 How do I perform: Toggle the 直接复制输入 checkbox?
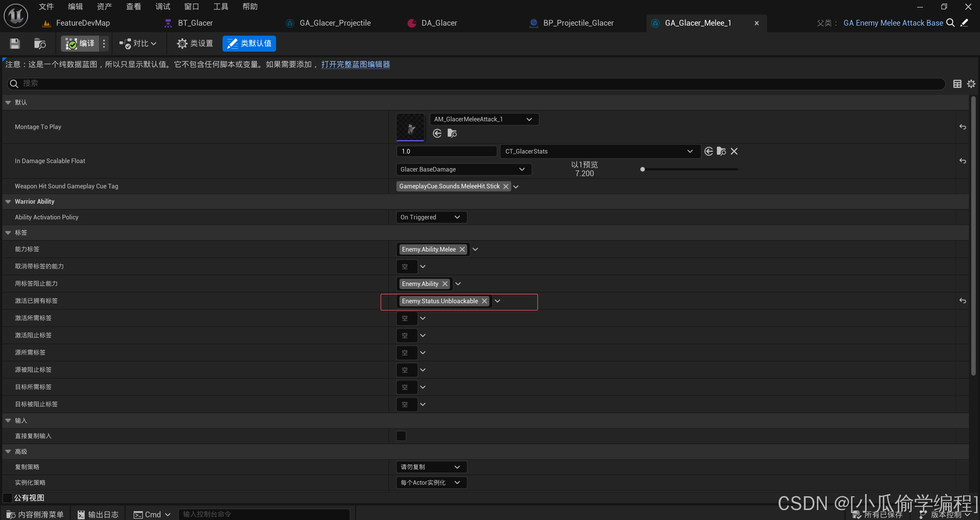(x=401, y=436)
